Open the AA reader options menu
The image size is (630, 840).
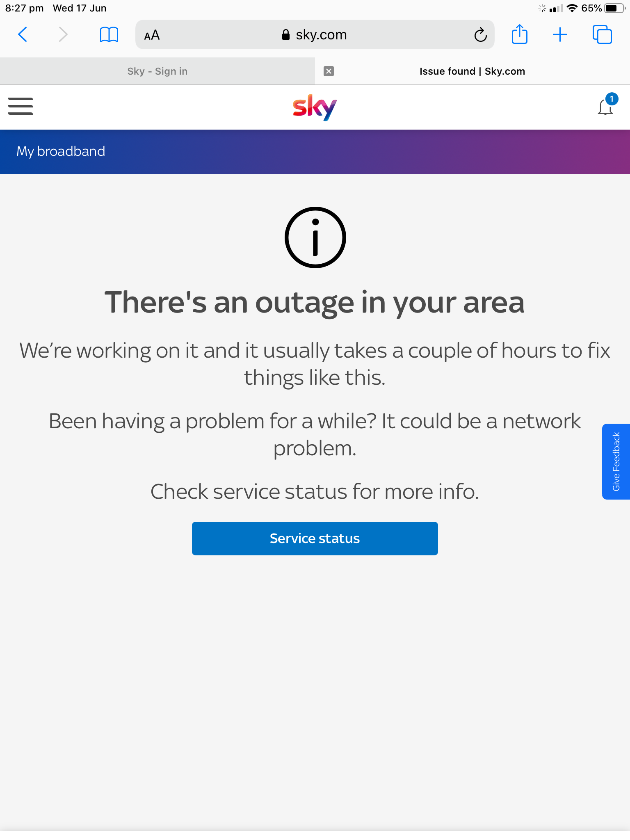point(152,35)
